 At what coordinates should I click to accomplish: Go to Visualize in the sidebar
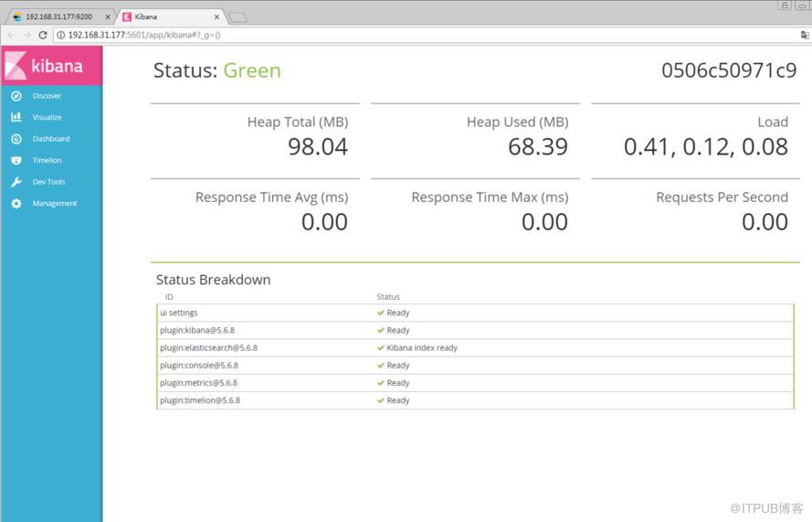[x=47, y=117]
